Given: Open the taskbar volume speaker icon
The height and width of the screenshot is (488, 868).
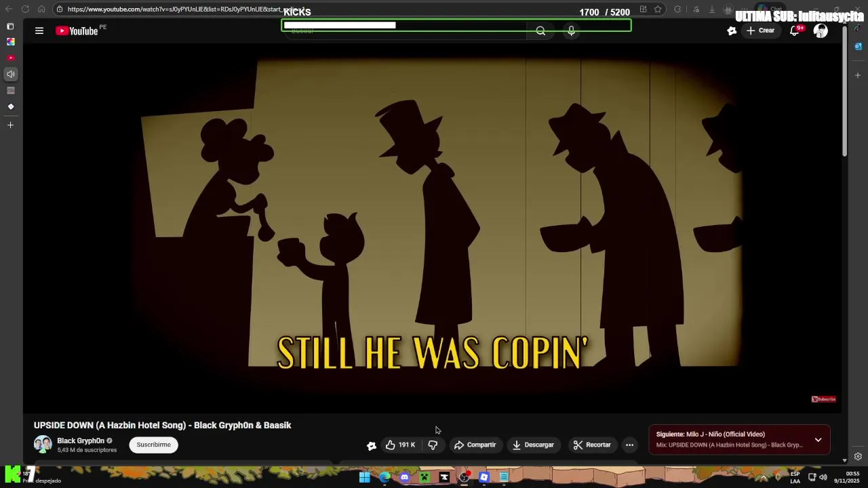Looking at the screenshot, I should [823, 477].
